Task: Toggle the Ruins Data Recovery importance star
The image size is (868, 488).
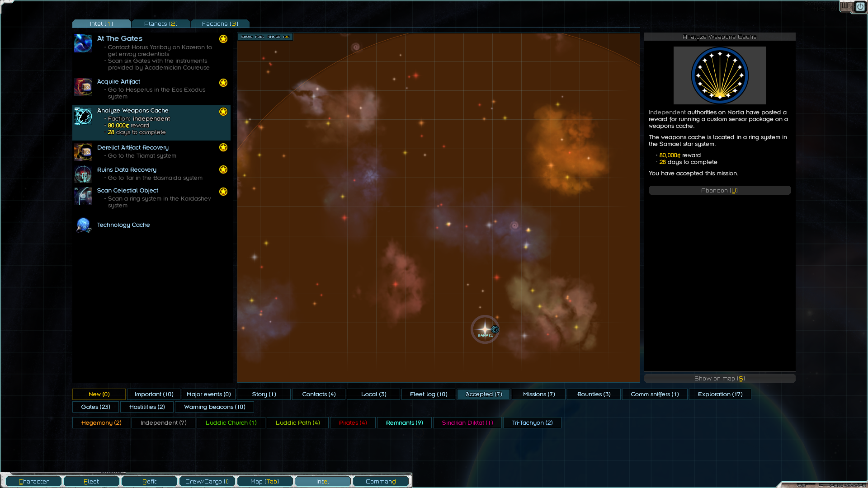Action: [223, 169]
